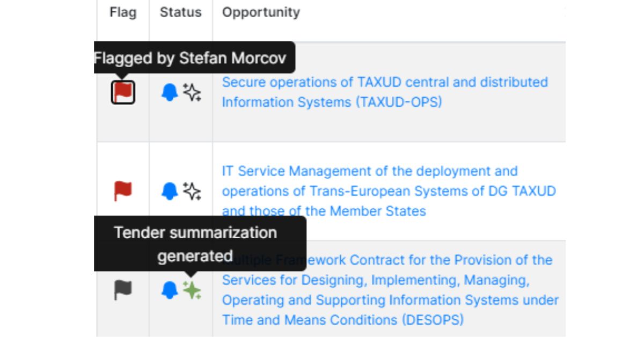Flag the DESOPS opportunity using the gray flag
644x337 pixels.
click(123, 290)
